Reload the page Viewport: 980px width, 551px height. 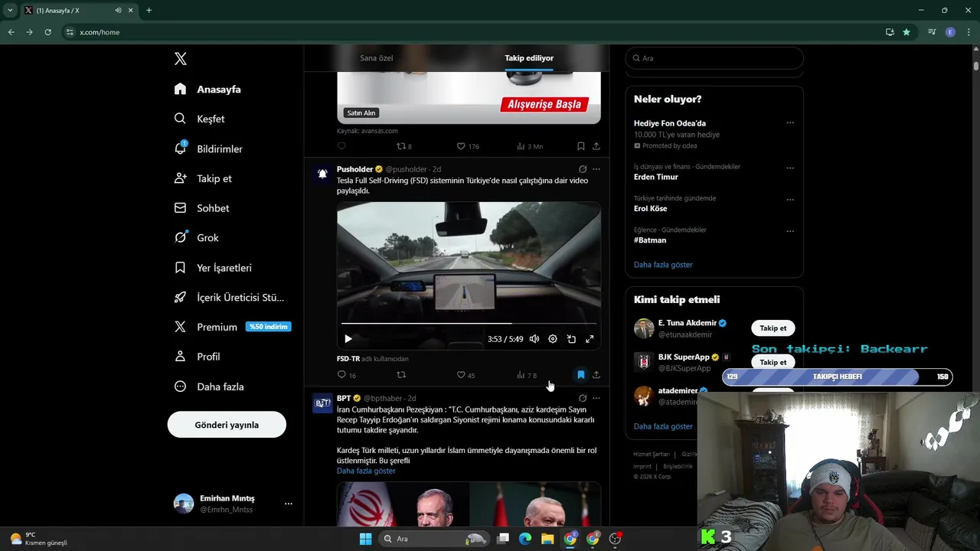pyautogui.click(x=47, y=32)
